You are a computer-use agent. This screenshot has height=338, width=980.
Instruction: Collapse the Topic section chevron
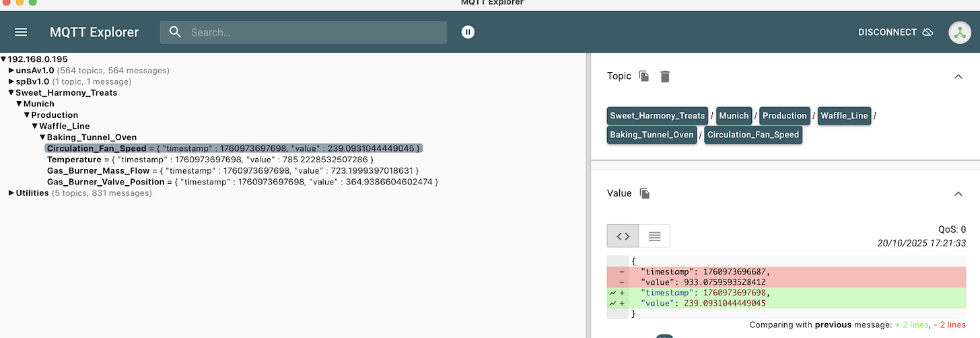click(x=958, y=77)
